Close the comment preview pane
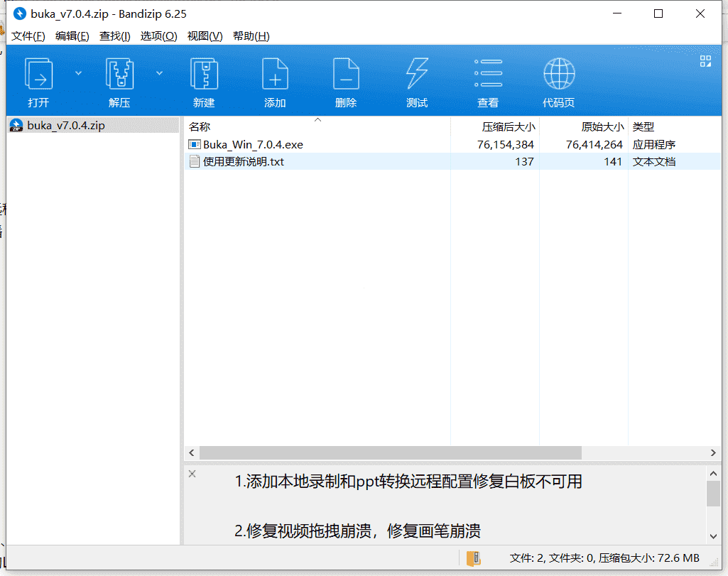 pyautogui.click(x=192, y=474)
